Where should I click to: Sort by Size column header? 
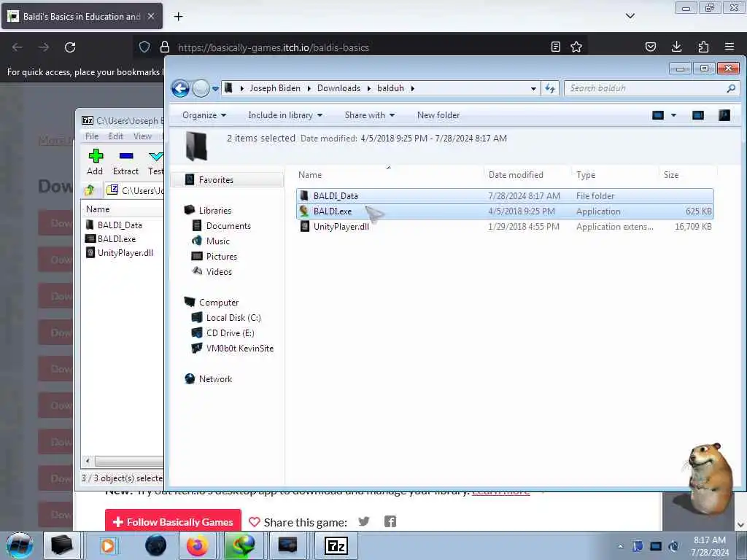688,175
